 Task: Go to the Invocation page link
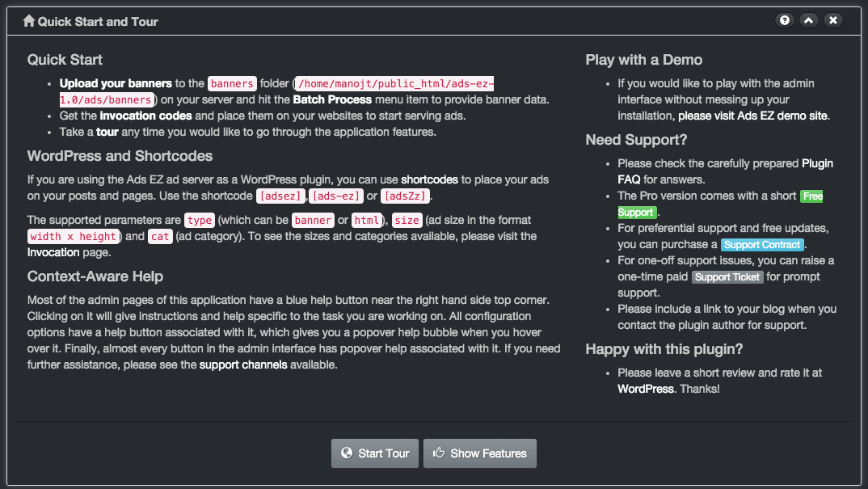pos(53,252)
